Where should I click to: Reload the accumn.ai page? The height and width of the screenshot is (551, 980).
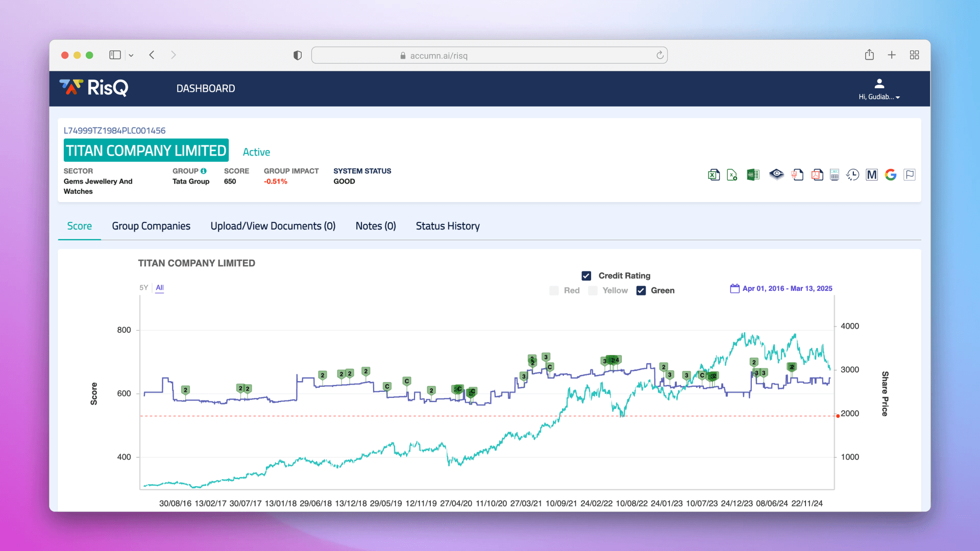(x=659, y=55)
